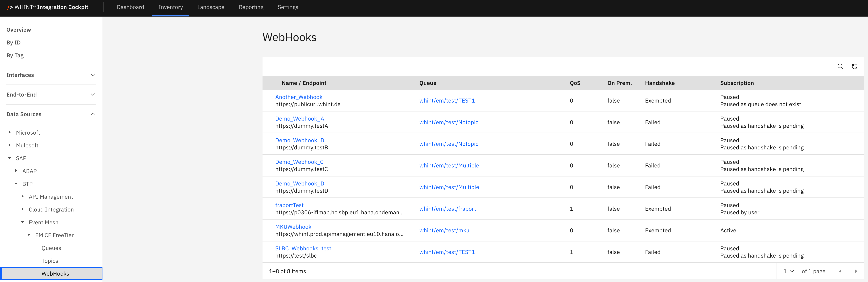Image resolution: width=868 pixels, height=282 pixels.
Task: Open the whint/em/test/fraport queue link
Action: (x=447, y=209)
